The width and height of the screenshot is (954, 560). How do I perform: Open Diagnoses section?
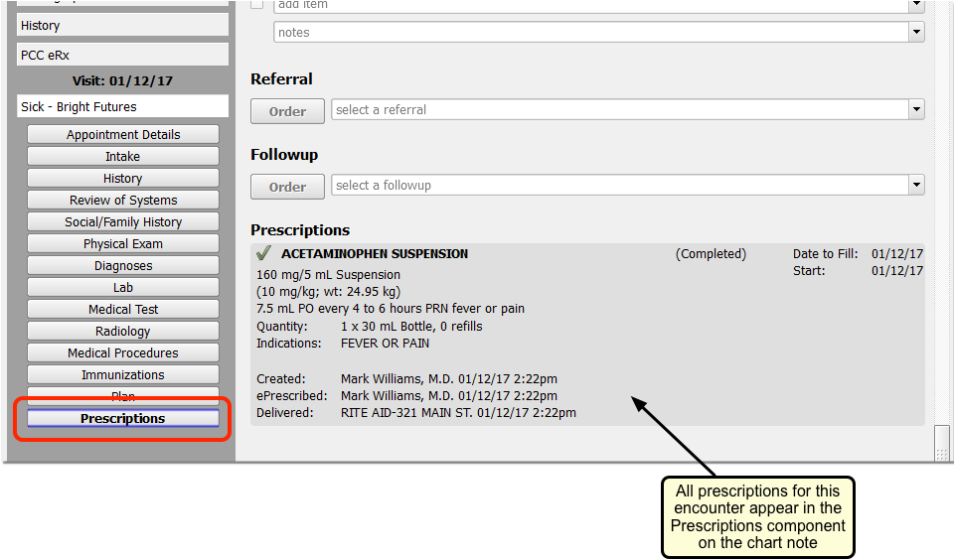[x=123, y=266]
